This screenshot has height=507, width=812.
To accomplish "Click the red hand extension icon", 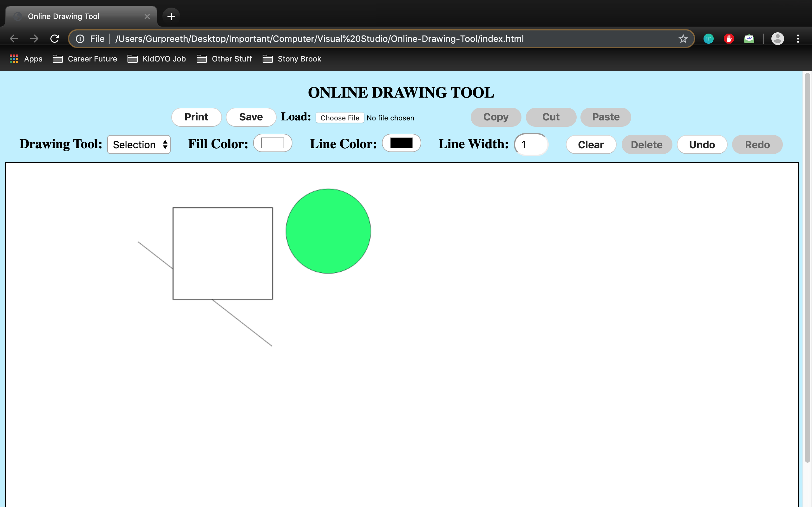I will pos(729,39).
